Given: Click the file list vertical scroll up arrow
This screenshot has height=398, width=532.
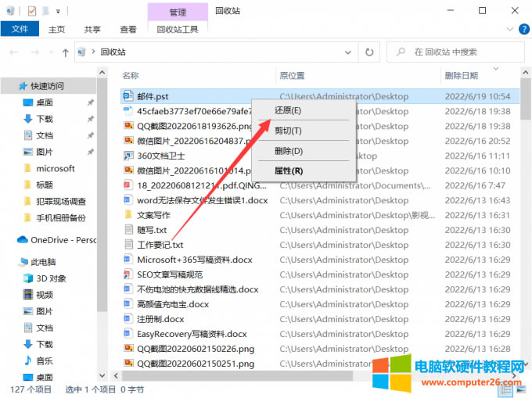Looking at the screenshot, I should pyautogui.click(x=525, y=72).
